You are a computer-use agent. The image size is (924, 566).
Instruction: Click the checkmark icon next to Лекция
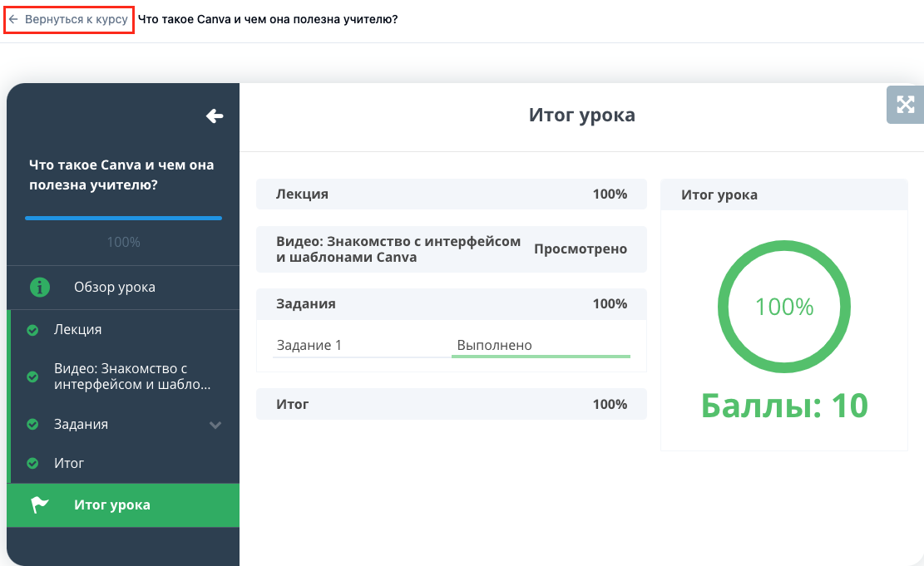click(x=32, y=331)
